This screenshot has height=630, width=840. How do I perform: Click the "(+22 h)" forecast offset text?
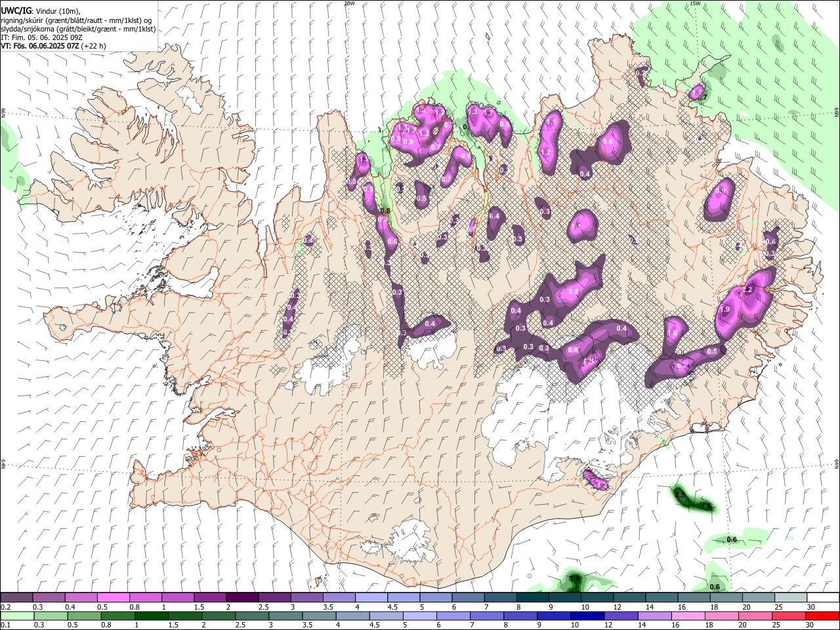click(x=94, y=46)
